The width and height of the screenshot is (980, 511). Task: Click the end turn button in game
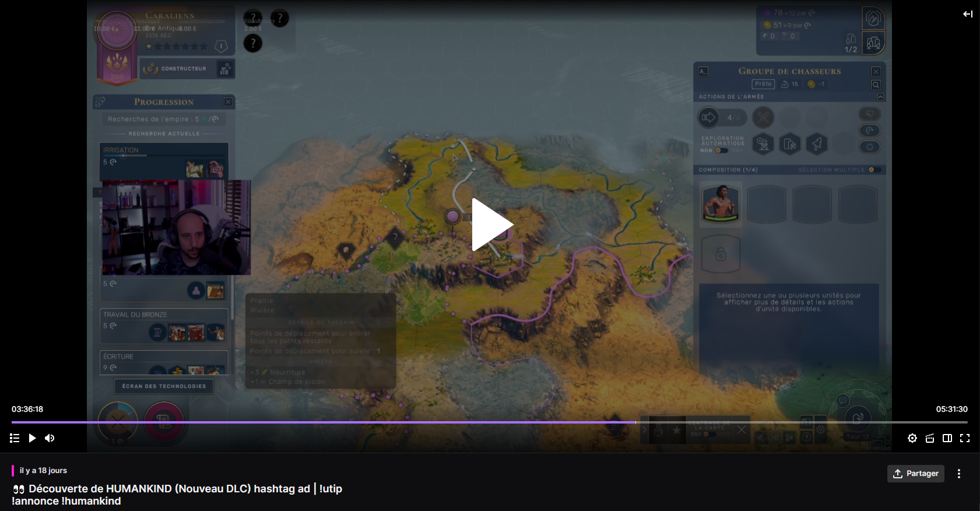(858, 418)
